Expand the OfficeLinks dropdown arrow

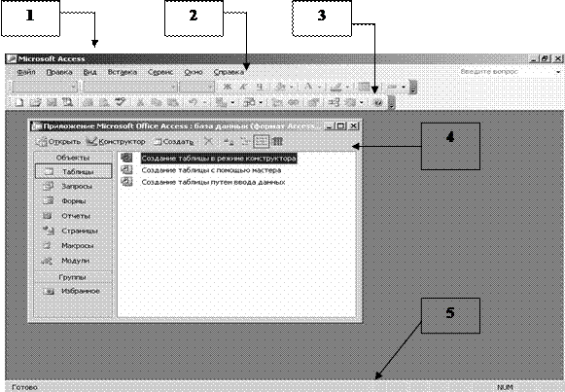tap(232, 103)
